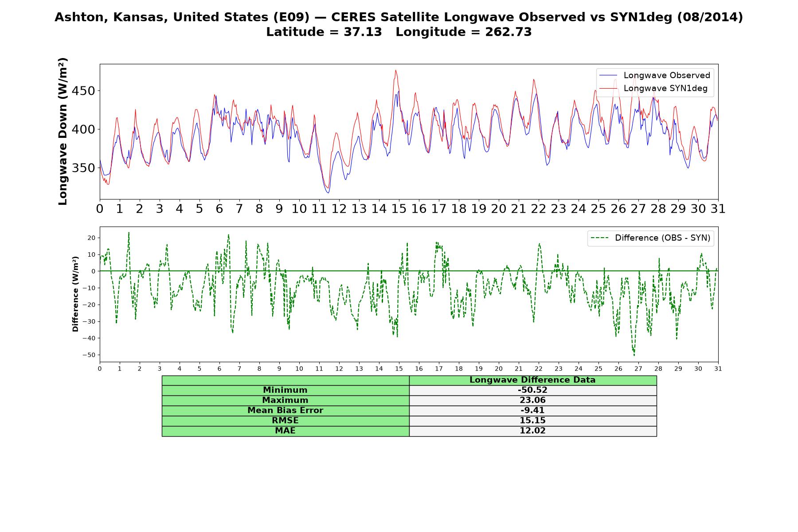Click day 15 tick on upper chart axis
798x532 pixels.
(x=399, y=209)
